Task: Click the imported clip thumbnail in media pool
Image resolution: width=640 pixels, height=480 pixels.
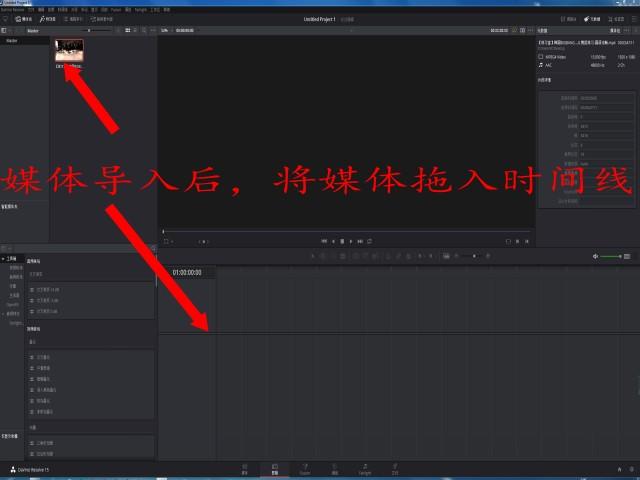Action: coord(69,50)
